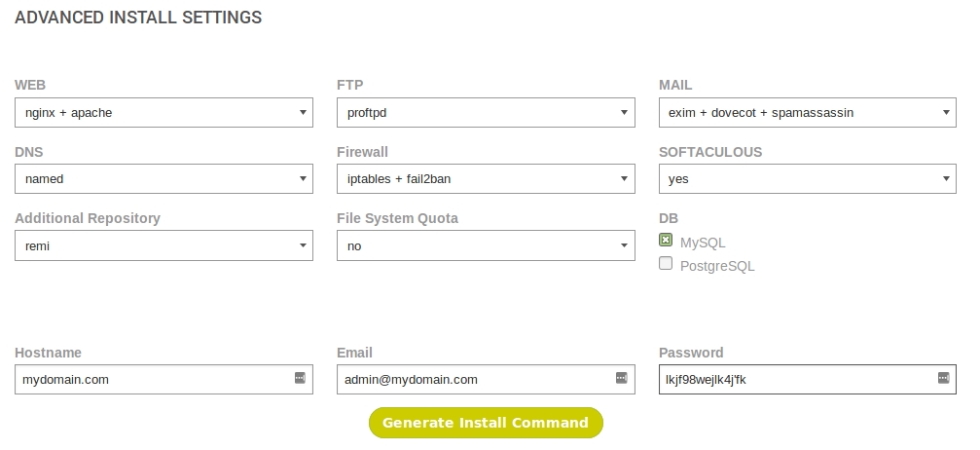Click the icon inside the Password field
The image size is (980, 450).
(942, 378)
